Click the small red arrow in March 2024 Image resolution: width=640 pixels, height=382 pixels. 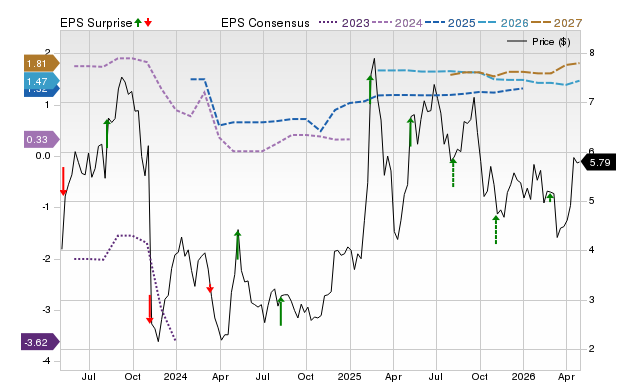pos(210,288)
